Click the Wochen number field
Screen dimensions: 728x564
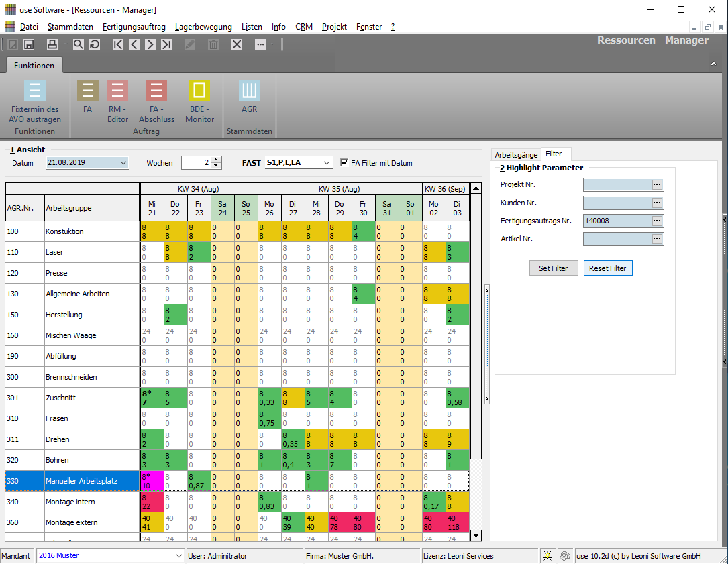click(196, 163)
